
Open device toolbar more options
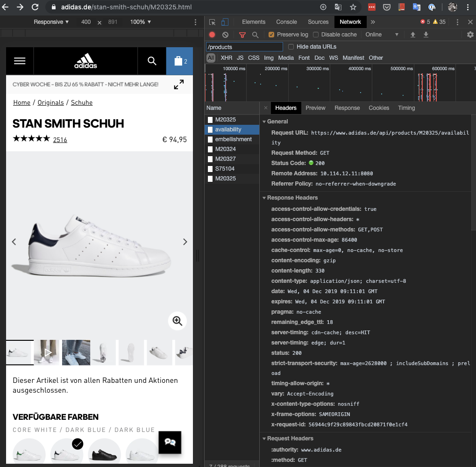[x=196, y=22]
